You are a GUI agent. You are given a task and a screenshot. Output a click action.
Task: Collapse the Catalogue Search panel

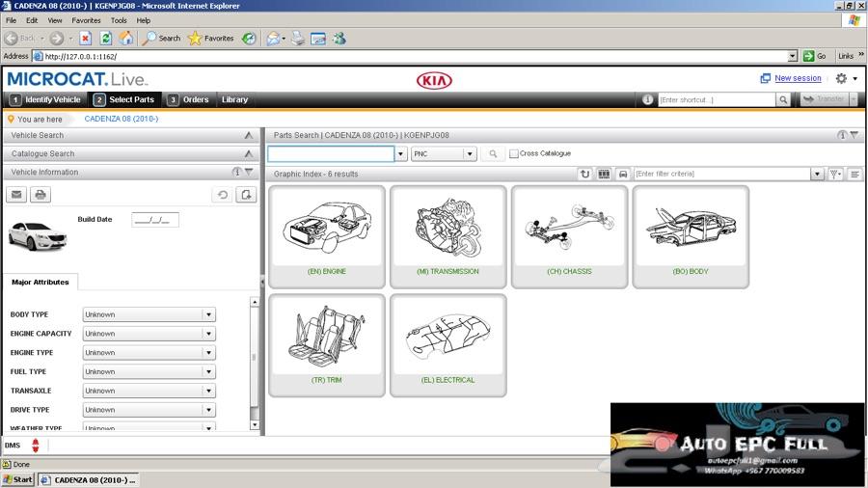(x=249, y=153)
